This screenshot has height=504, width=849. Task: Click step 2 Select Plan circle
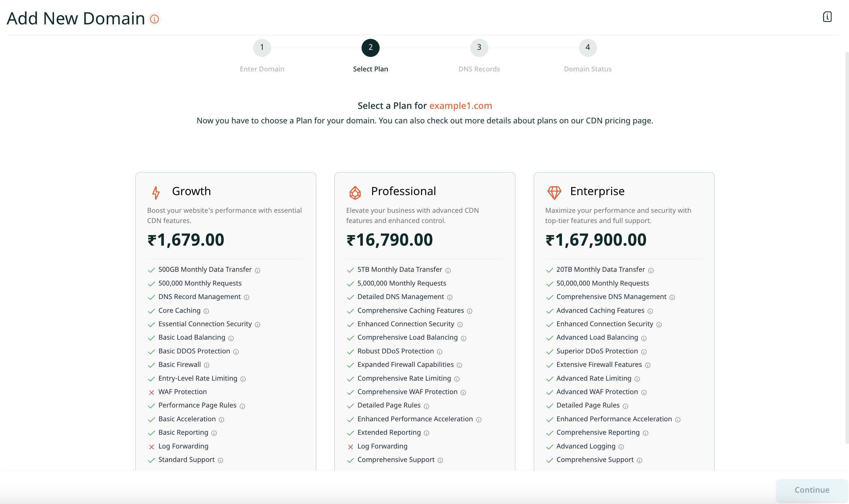[370, 48]
